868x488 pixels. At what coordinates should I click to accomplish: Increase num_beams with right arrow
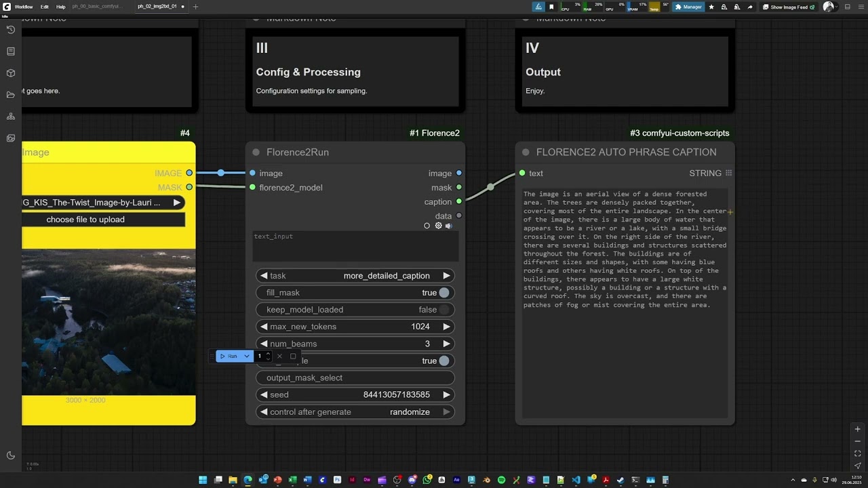pos(446,344)
